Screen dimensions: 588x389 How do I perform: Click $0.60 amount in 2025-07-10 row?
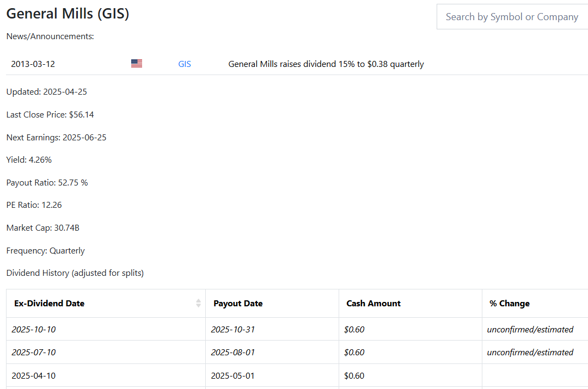click(354, 352)
